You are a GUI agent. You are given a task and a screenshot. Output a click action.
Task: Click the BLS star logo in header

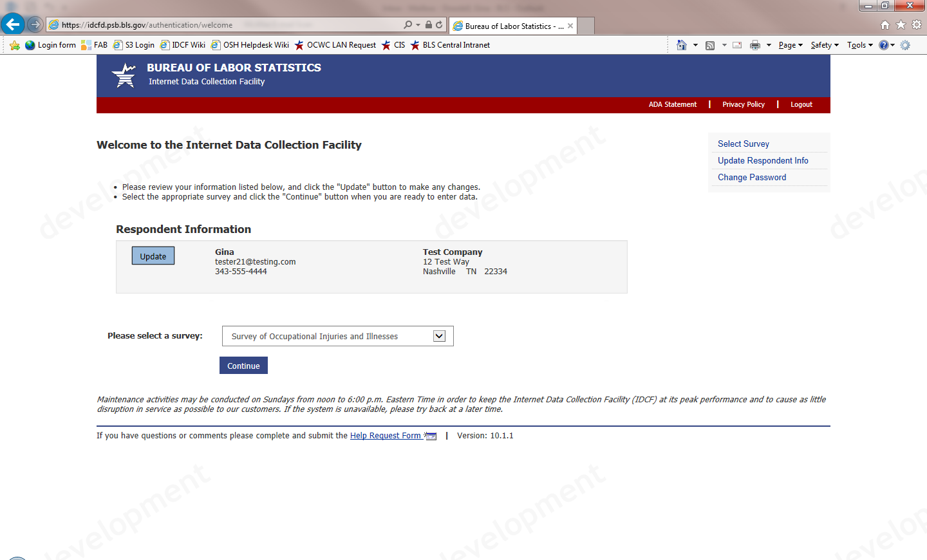(x=124, y=75)
